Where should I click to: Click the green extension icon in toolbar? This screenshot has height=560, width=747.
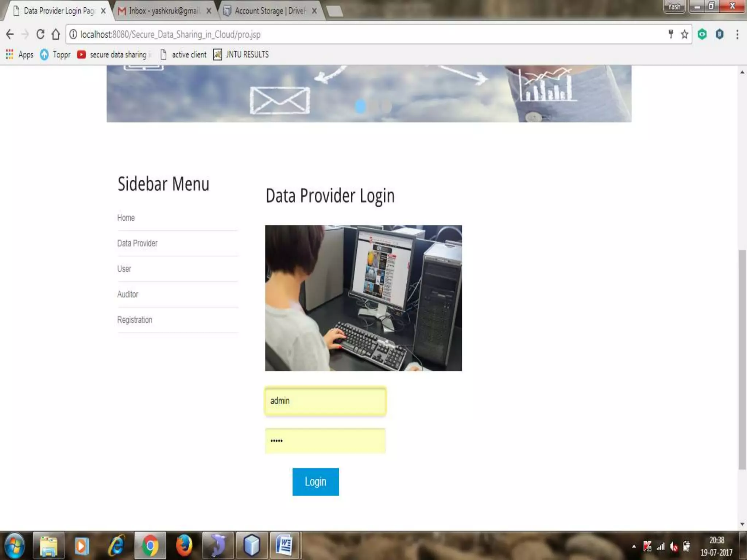(x=702, y=34)
